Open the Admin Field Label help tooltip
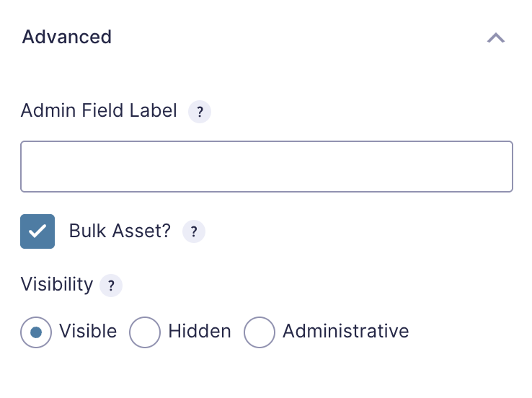 click(200, 112)
